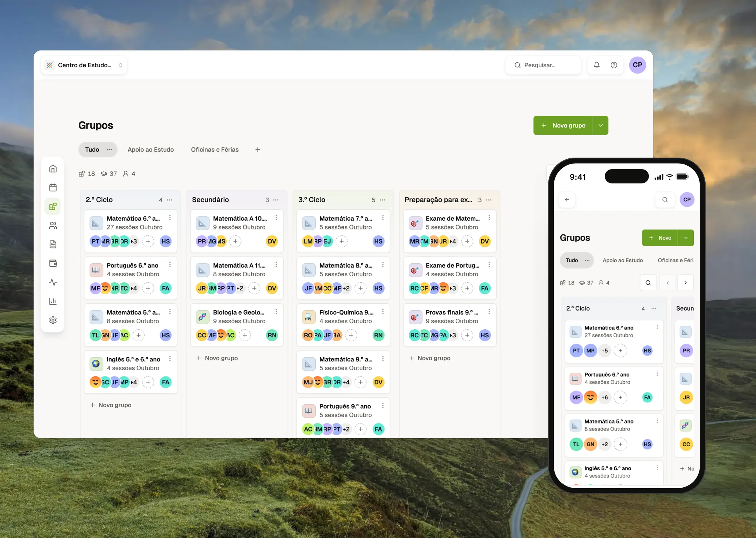Viewport: 756px width, 538px height.
Task: Tap the search icon in phone header
Action: point(665,200)
